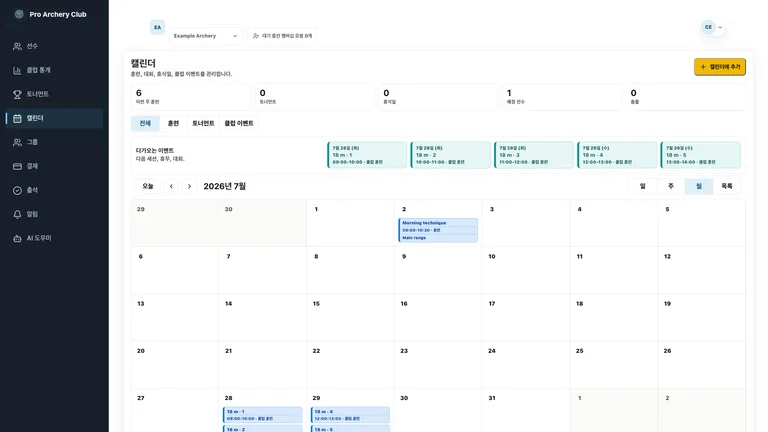Open the 18 m - 1 event on July 28
Viewport: 768px width, 432px height.
[263, 415]
